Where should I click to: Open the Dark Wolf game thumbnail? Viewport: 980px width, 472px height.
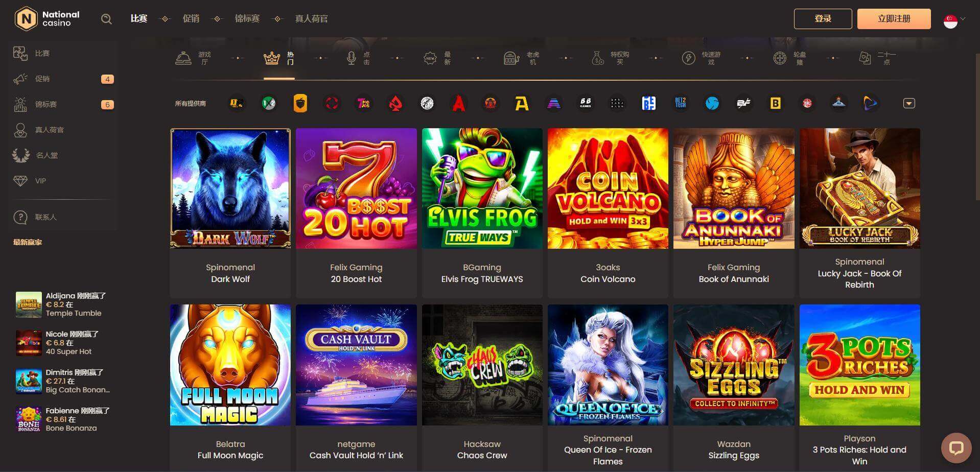pyautogui.click(x=230, y=188)
